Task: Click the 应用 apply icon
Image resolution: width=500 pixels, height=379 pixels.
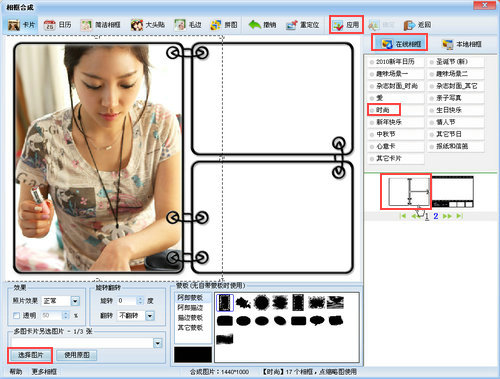Action: pos(338,25)
